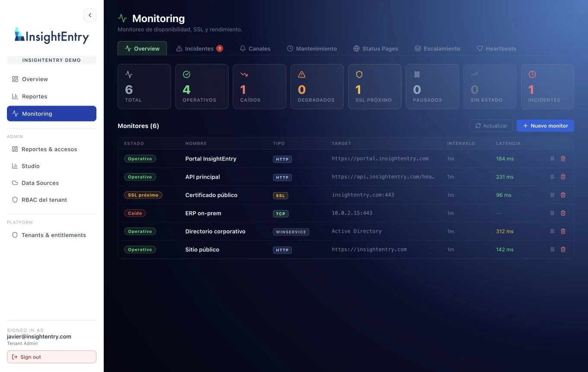Delete the ERP on-prem monitor
Screen dimensions: 588x372
tap(563, 213)
